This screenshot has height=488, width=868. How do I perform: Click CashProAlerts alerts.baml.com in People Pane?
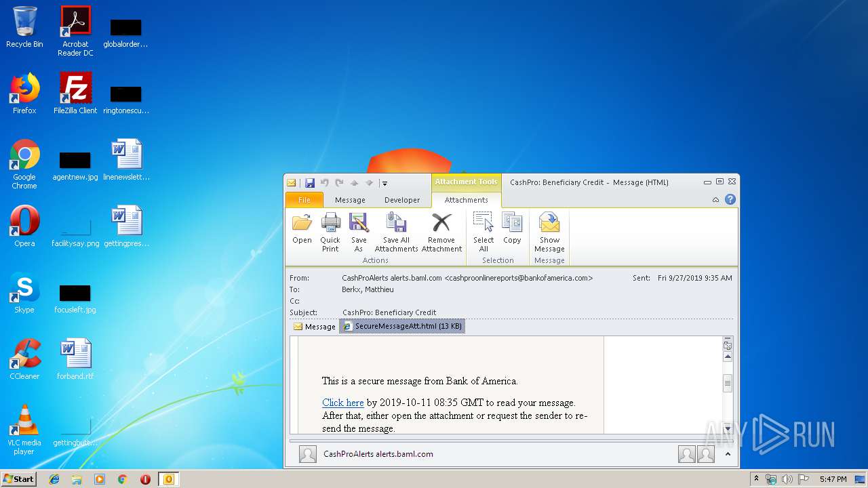(378, 454)
